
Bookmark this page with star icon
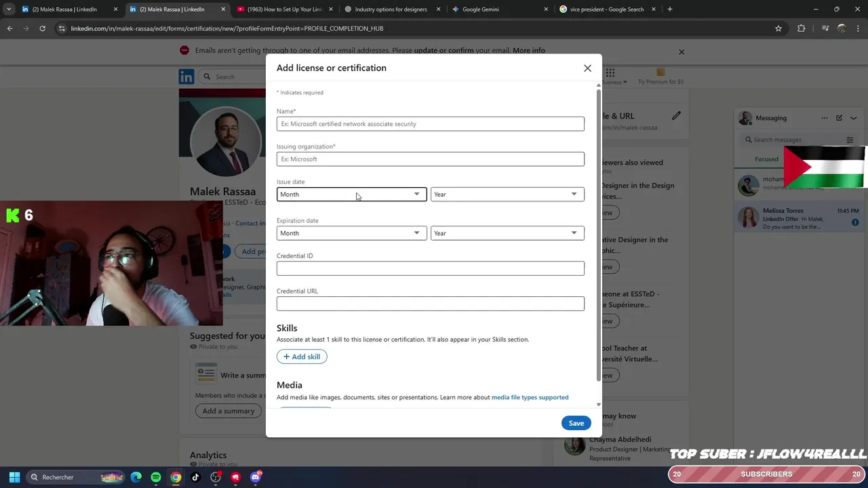pyautogui.click(x=778, y=28)
